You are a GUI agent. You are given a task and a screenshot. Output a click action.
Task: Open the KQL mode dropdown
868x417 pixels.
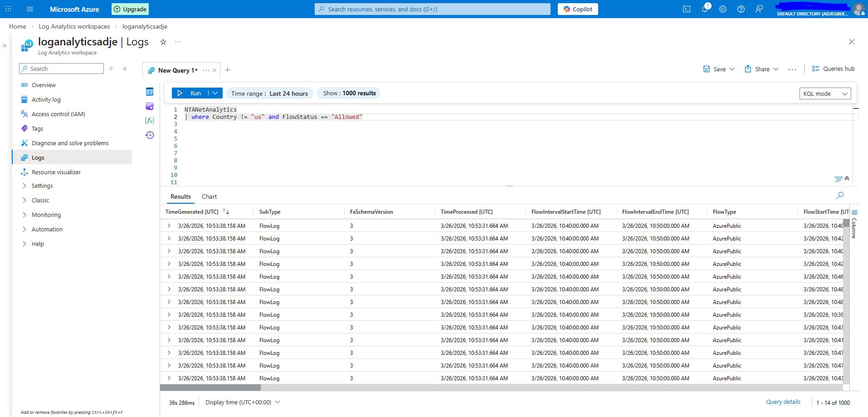(x=824, y=93)
